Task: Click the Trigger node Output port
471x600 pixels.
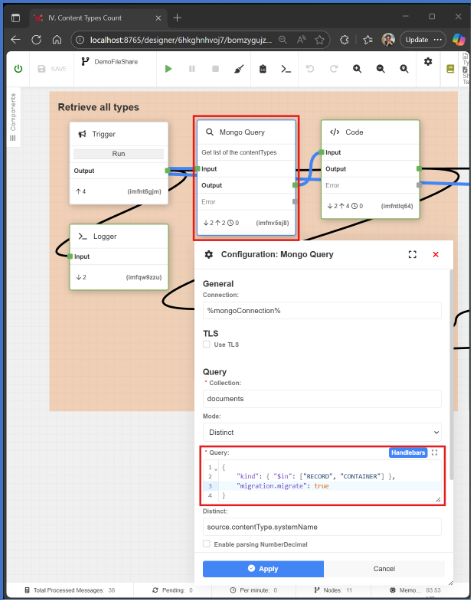Action: click(167, 171)
